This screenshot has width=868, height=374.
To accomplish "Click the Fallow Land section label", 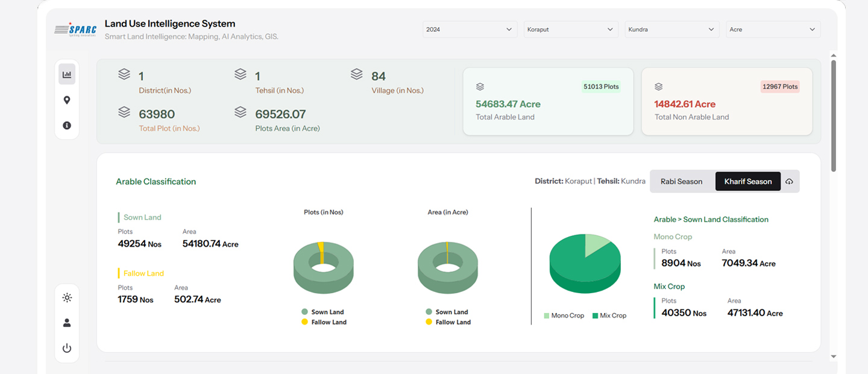I will (143, 273).
